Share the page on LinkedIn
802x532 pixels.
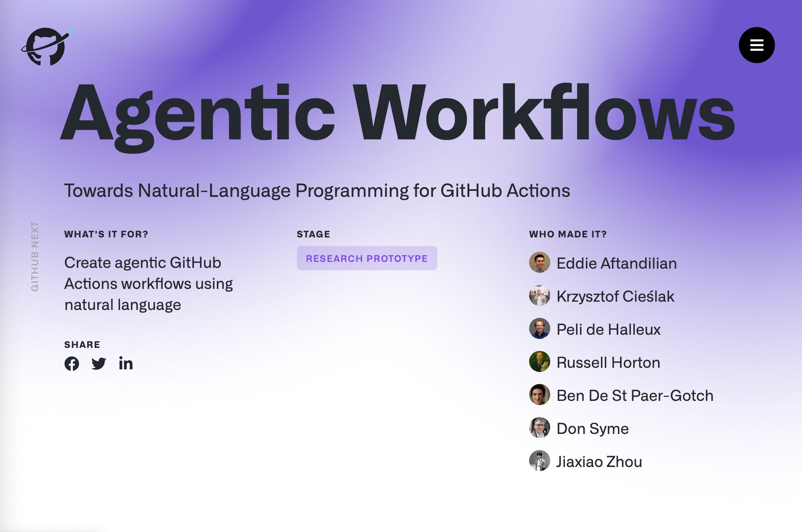pos(126,364)
